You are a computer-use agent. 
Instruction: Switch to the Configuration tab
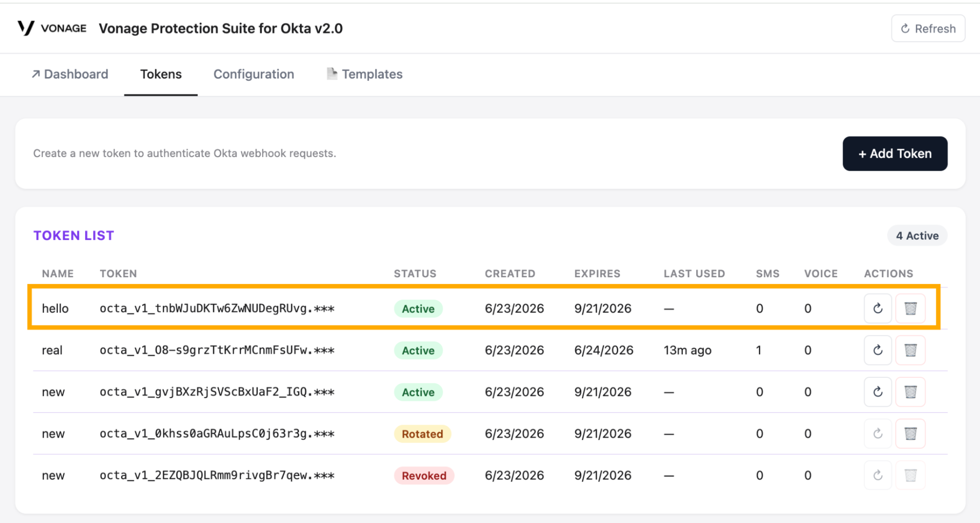click(254, 74)
